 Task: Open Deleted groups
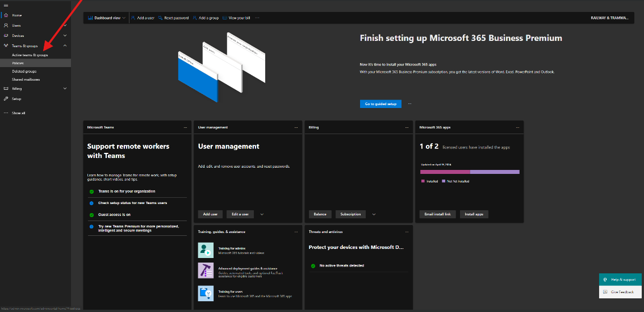(x=24, y=71)
